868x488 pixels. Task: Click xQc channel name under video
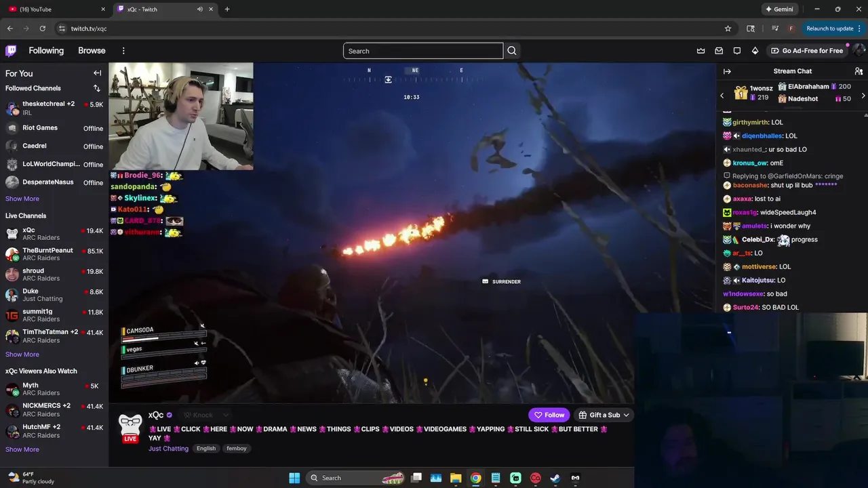click(x=156, y=415)
